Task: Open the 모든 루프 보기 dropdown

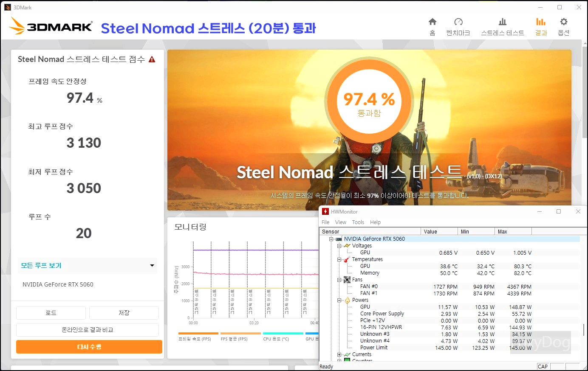Action: click(x=87, y=265)
